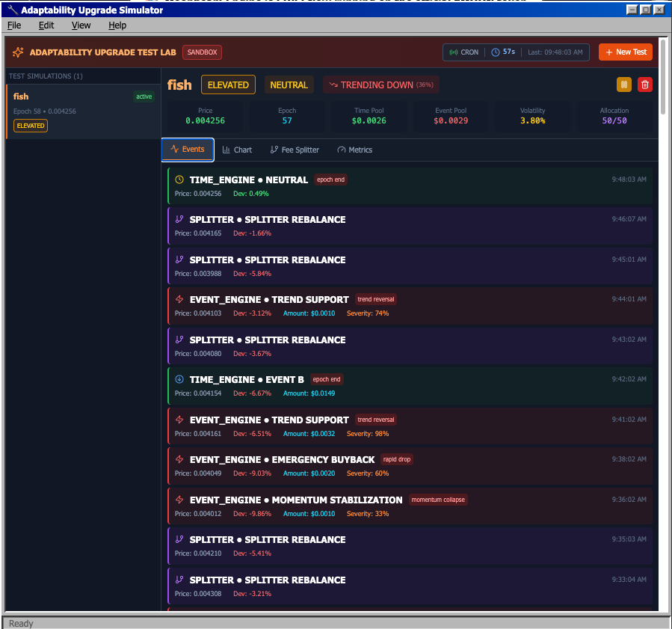This screenshot has height=629, width=672.
Task: Click the Ready status bar text
Action: pos(21,624)
